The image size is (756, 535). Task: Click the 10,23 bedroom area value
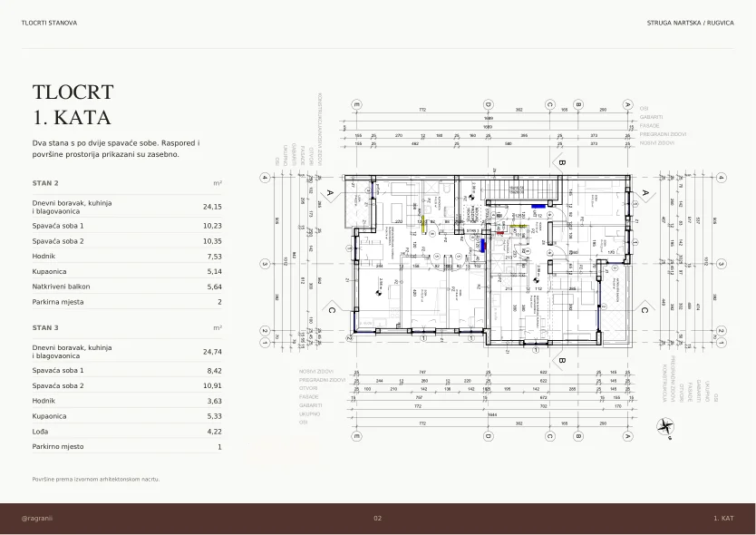pos(213,226)
